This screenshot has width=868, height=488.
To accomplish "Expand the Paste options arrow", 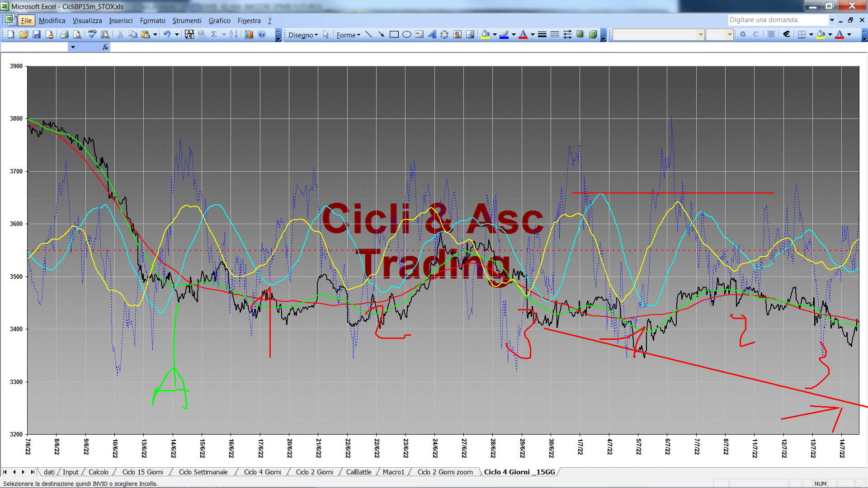I will click(x=155, y=34).
